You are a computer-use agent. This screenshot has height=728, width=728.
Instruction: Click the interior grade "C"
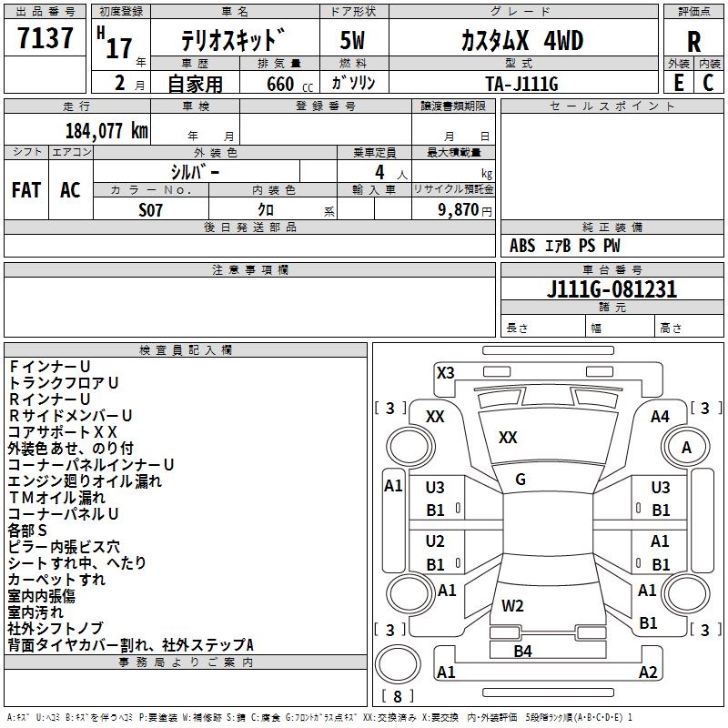708,83
